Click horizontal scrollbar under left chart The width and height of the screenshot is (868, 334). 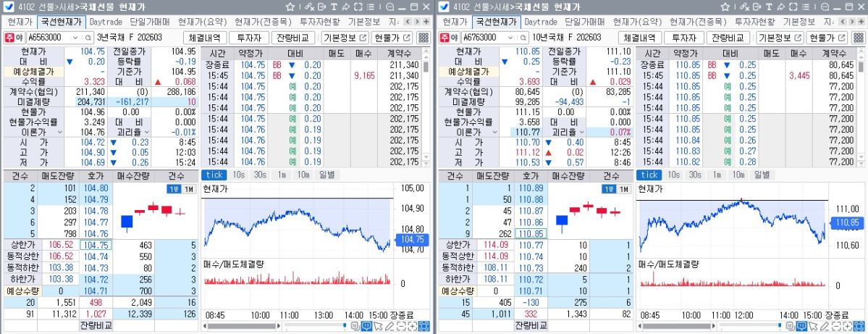tap(243, 326)
